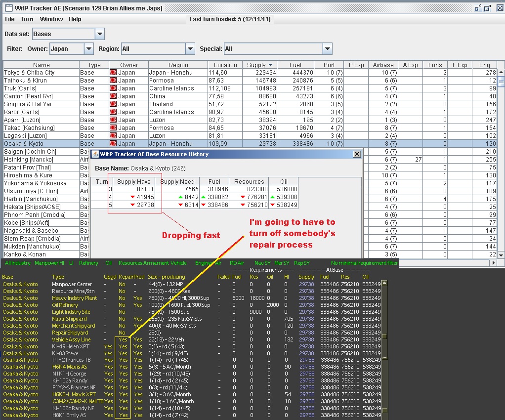
Task: Open the Turn menu
Action: (x=27, y=19)
